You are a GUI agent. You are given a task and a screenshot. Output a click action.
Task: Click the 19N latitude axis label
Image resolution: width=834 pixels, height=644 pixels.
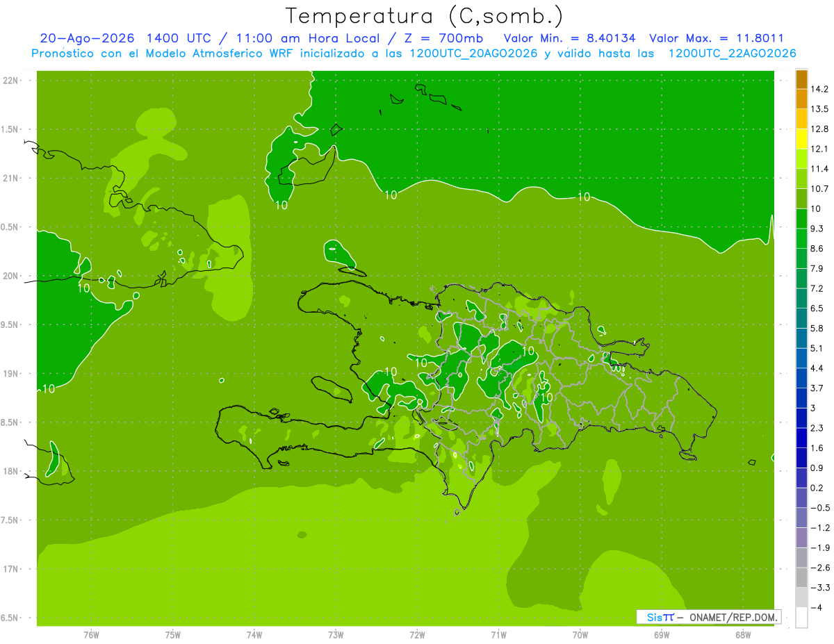pos(10,373)
